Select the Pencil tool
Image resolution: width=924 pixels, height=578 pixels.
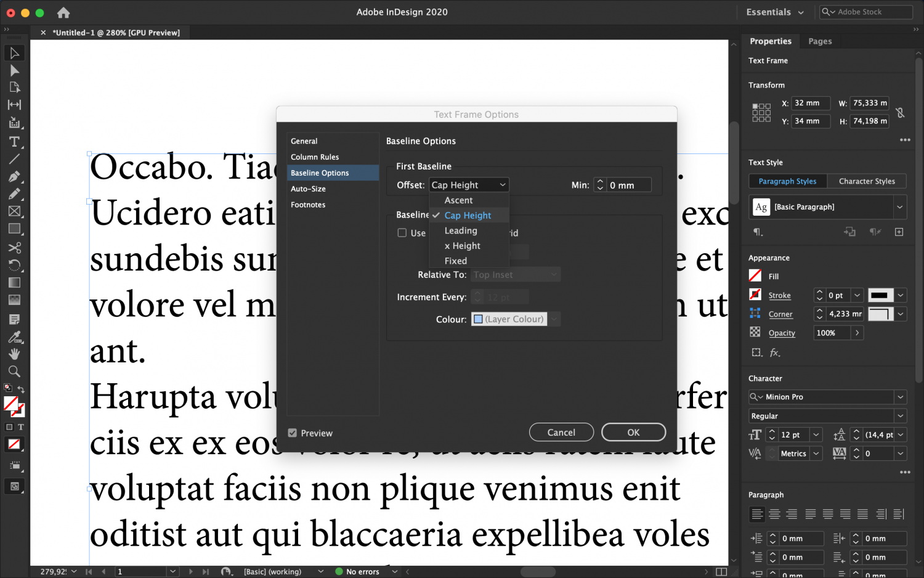pyautogui.click(x=14, y=194)
